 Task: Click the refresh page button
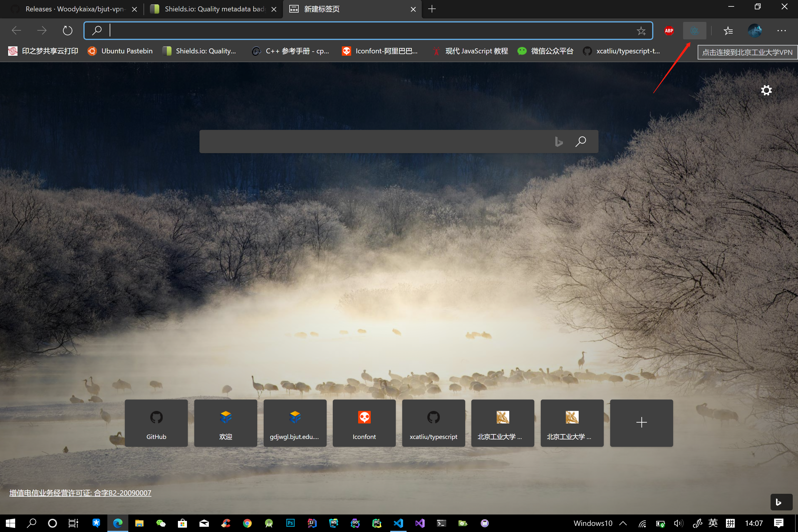pyautogui.click(x=67, y=31)
